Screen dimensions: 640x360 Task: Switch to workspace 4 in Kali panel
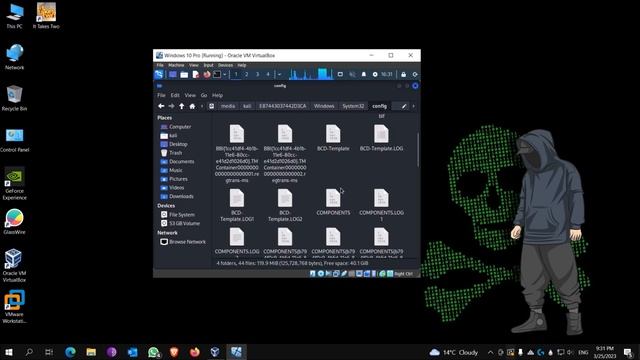click(x=268, y=74)
